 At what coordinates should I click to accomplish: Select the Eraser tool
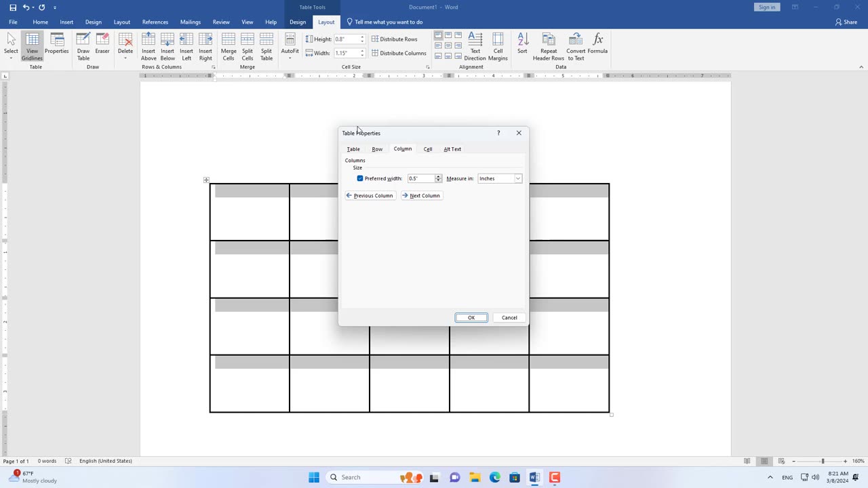pyautogui.click(x=102, y=43)
